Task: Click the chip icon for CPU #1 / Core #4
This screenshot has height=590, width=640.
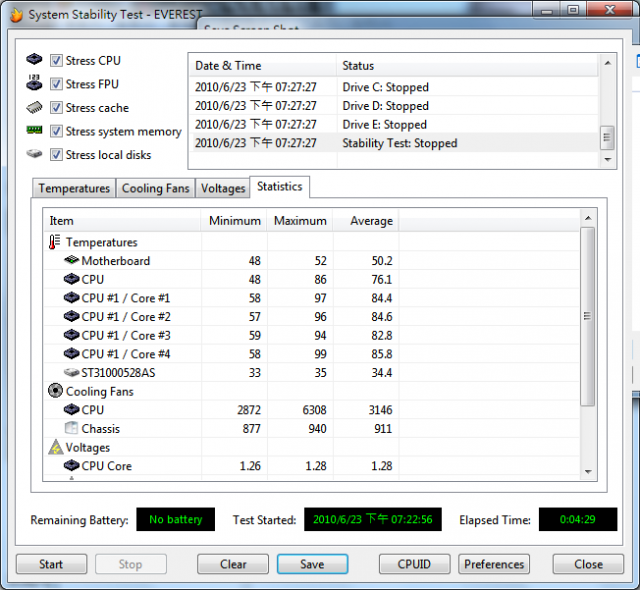Action: [71, 353]
